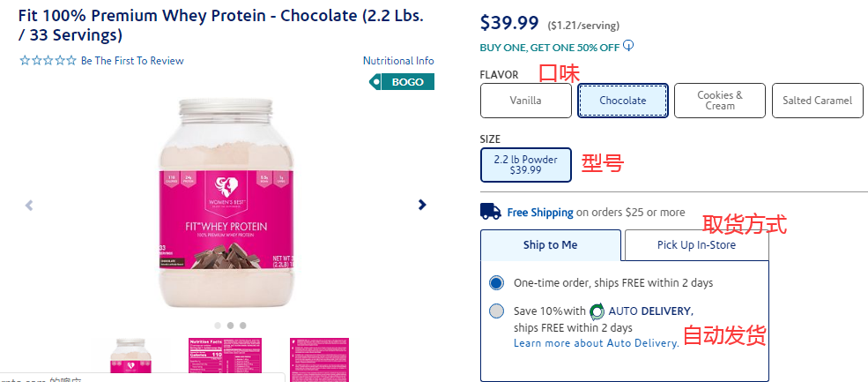Select the one-time order radio option

pos(497,283)
